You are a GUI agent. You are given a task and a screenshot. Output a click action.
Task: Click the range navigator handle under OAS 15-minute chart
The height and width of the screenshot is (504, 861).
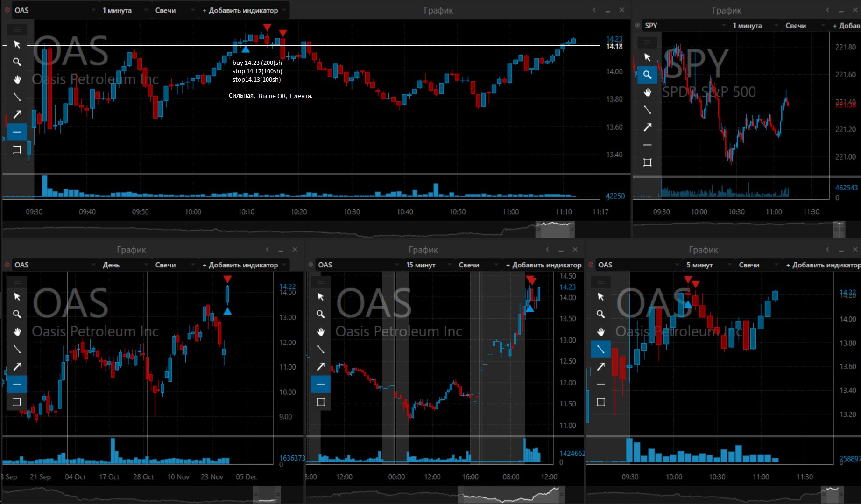(511, 495)
